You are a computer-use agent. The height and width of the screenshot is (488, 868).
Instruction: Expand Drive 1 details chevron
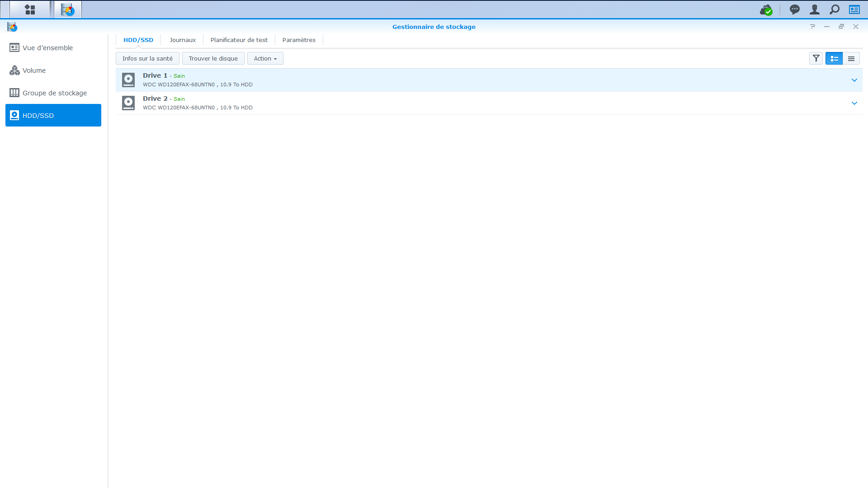pos(854,80)
